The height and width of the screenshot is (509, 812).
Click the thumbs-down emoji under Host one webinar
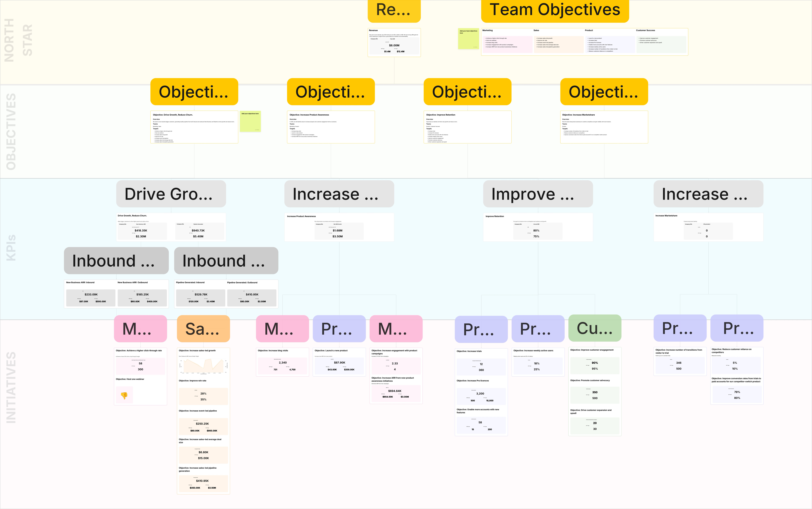(x=124, y=395)
